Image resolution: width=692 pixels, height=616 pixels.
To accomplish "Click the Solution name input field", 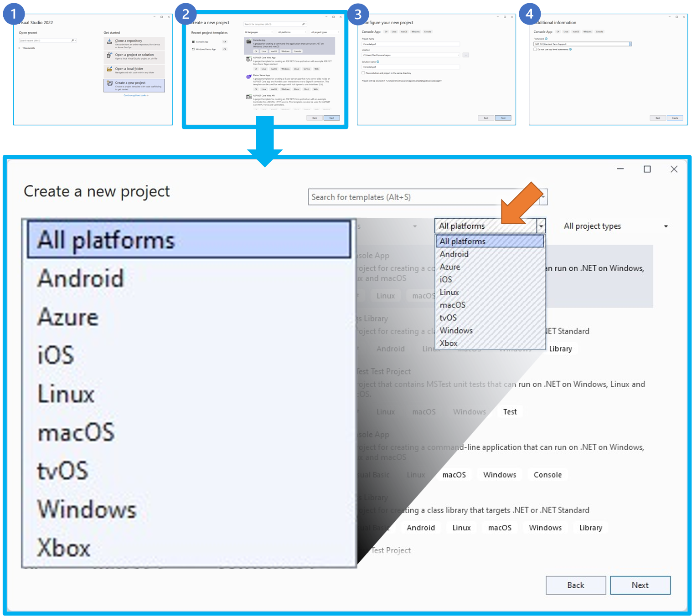I will [x=411, y=67].
